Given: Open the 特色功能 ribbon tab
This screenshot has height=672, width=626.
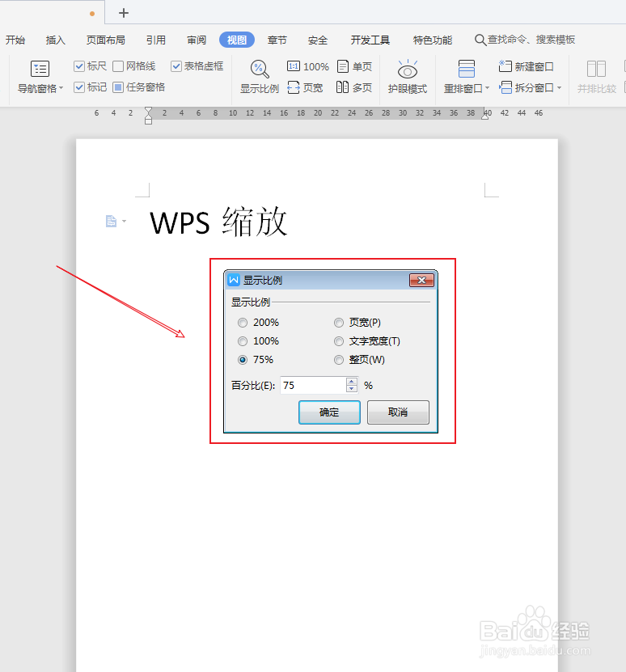Looking at the screenshot, I should coord(432,40).
